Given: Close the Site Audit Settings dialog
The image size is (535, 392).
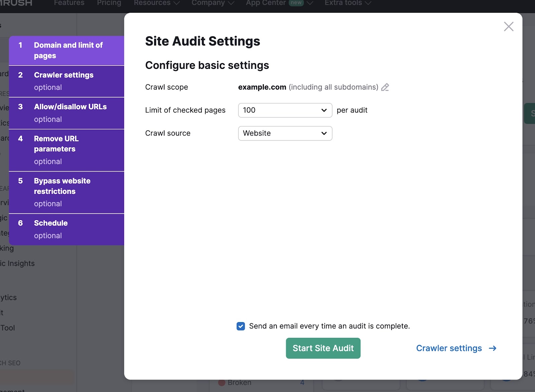Looking at the screenshot, I should click(x=509, y=26).
